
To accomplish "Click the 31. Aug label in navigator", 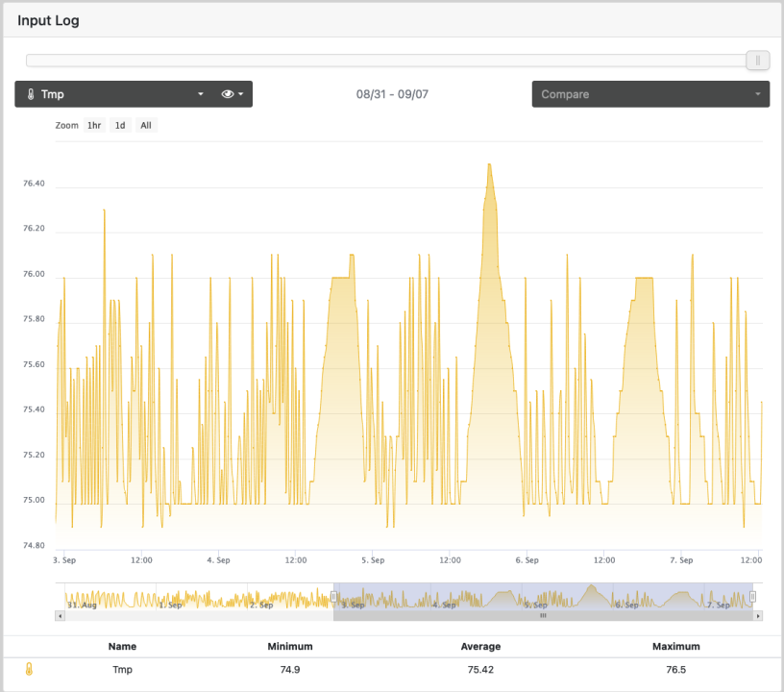I will [82, 605].
